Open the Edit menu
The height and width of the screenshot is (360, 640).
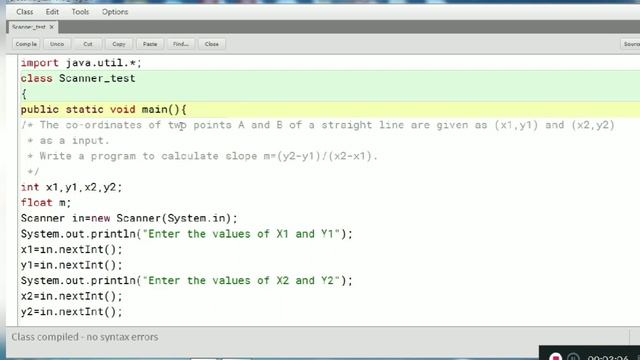coord(52,12)
